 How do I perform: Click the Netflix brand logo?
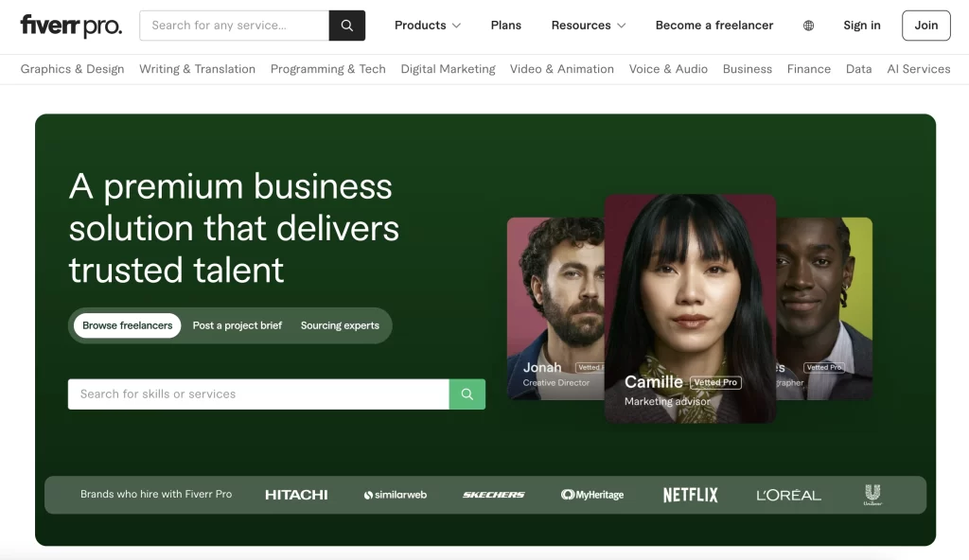click(x=690, y=495)
